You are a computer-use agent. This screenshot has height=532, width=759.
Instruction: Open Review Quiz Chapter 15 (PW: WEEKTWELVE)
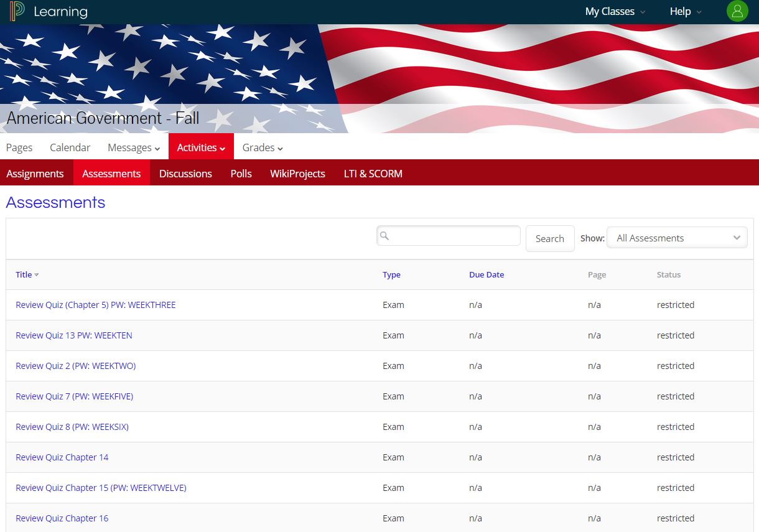click(101, 488)
